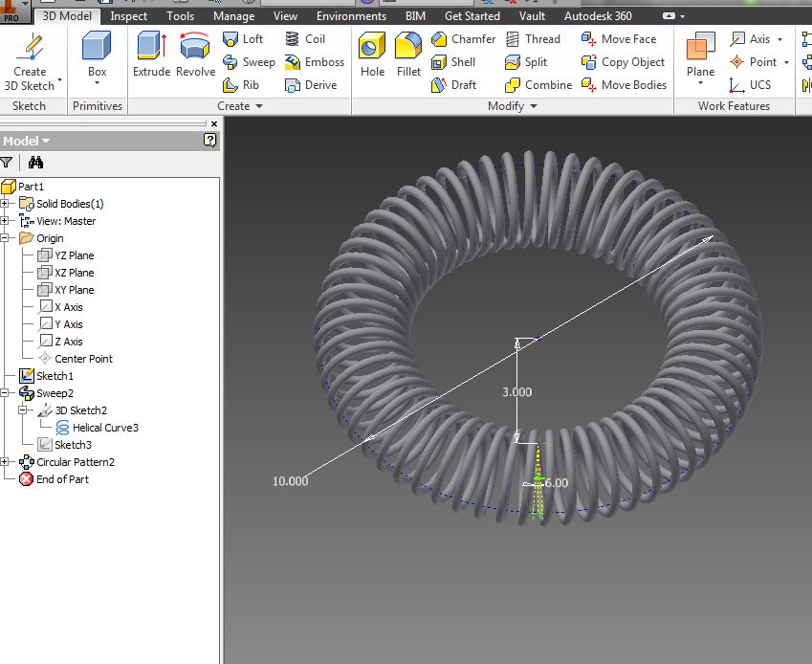
Task: Select the Shell tool
Action: (x=453, y=62)
